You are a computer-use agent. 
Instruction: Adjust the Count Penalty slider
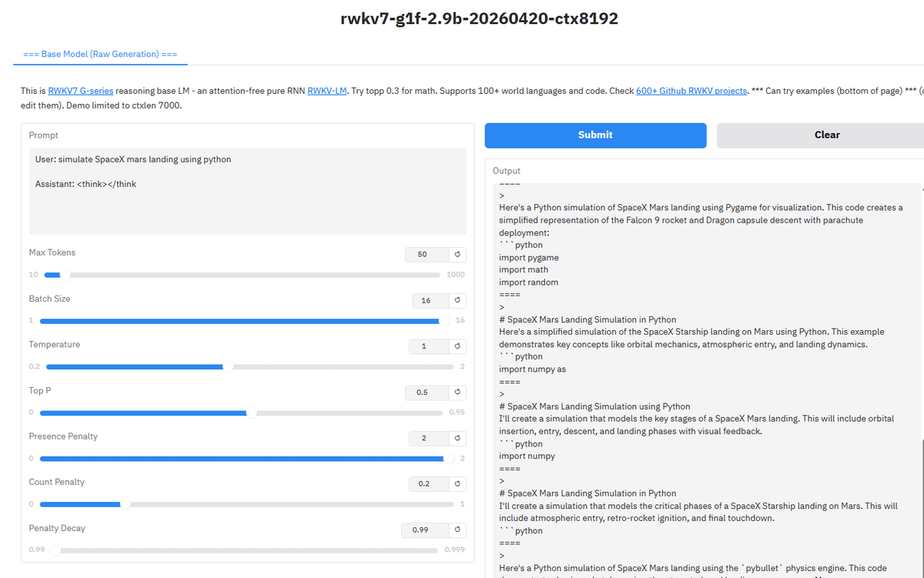tap(246, 504)
